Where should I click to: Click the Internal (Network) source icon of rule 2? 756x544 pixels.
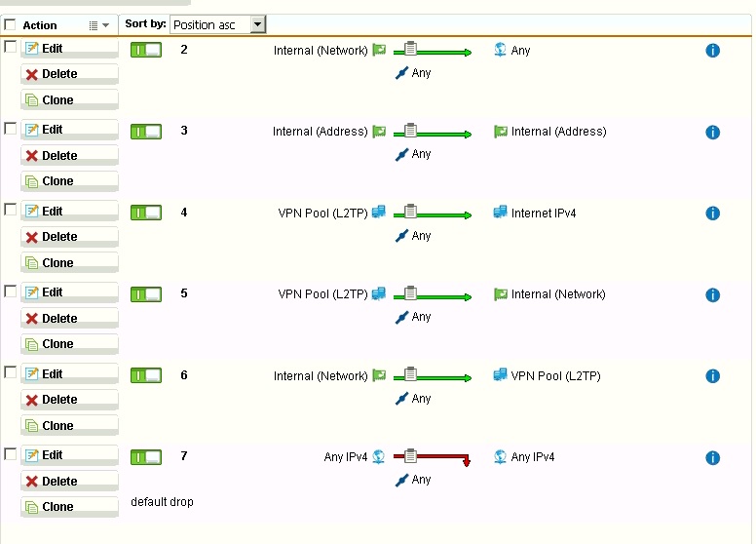(379, 50)
